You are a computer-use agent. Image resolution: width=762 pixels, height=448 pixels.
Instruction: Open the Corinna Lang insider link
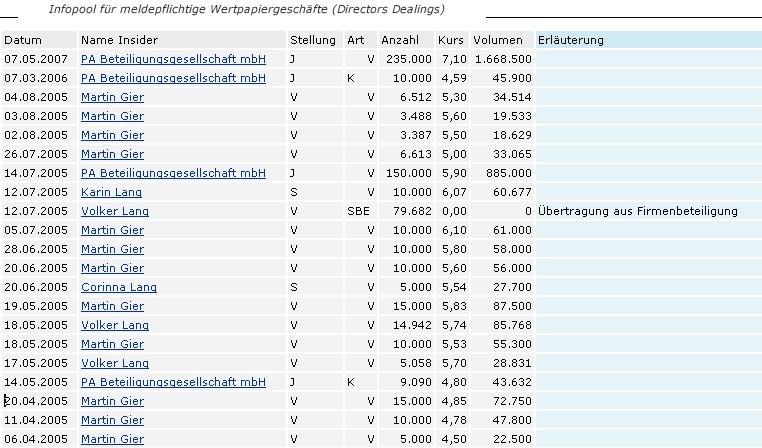(115, 287)
